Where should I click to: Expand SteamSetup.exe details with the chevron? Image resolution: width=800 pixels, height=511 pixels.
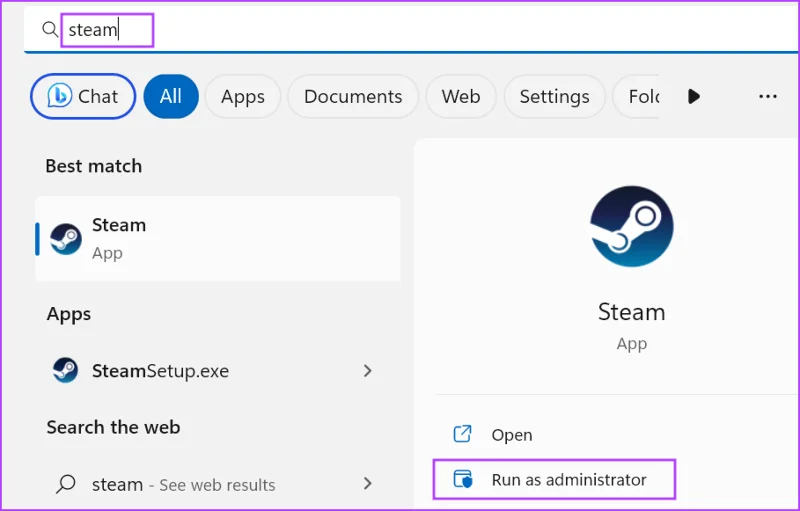tap(367, 371)
